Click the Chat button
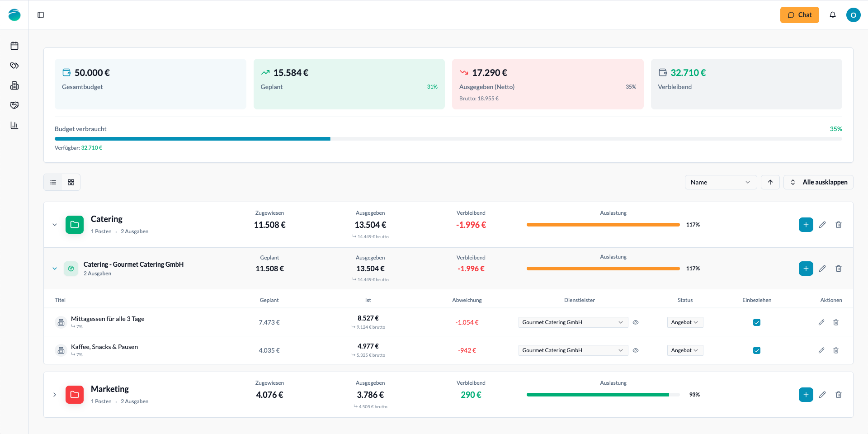Image resolution: width=868 pixels, height=434 pixels. (799, 15)
